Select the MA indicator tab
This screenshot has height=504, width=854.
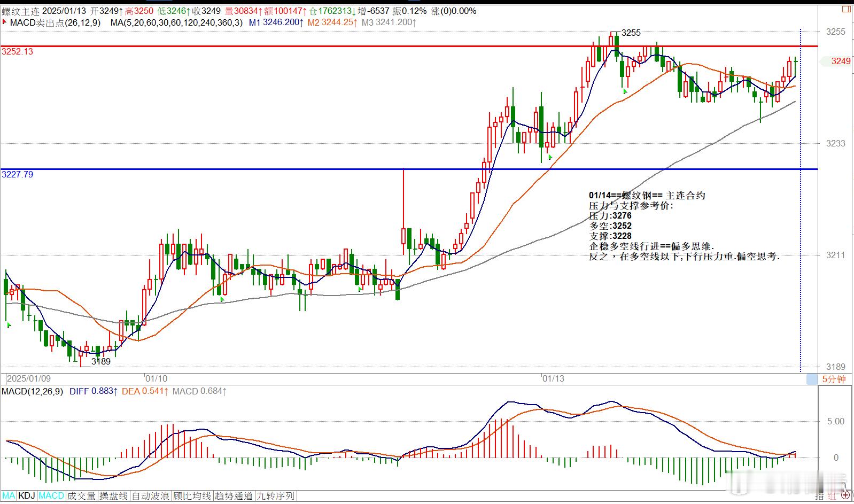[9, 496]
